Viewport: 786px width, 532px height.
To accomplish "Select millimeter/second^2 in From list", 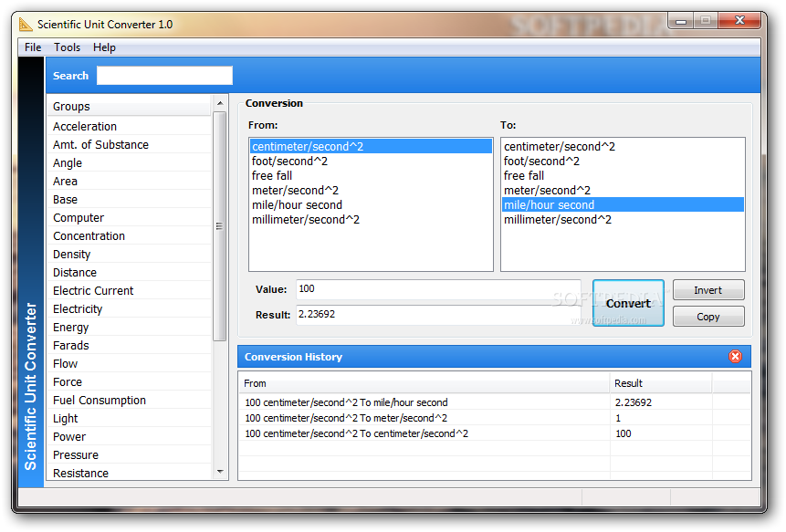I will pyautogui.click(x=371, y=219).
